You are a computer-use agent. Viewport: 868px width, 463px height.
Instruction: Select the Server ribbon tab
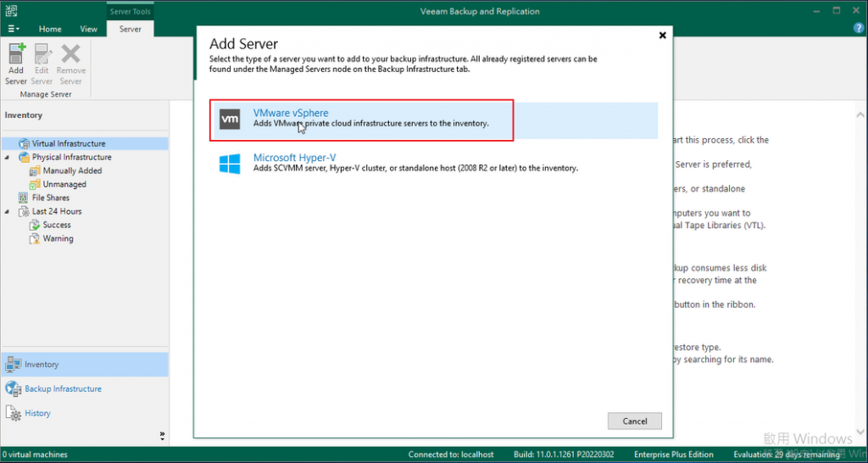pos(130,29)
